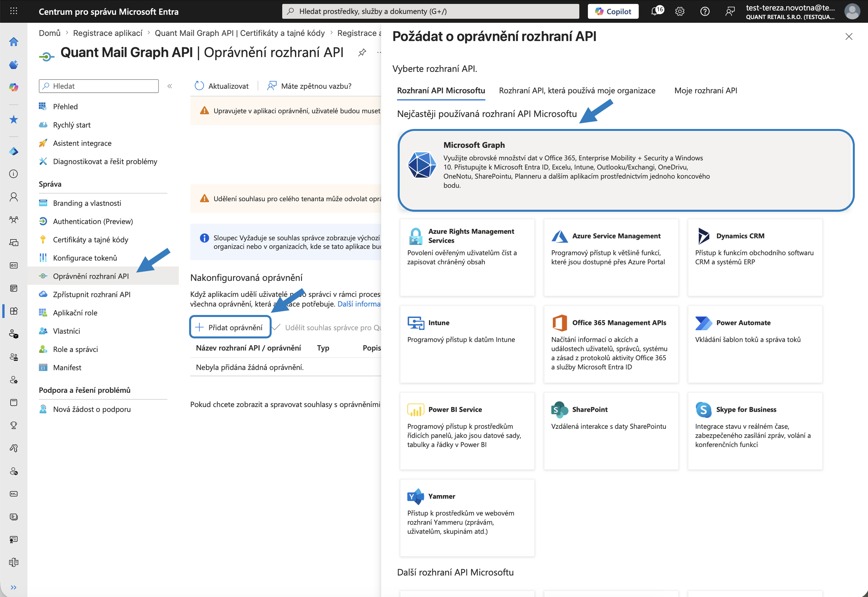Select the Microsoft Graph API card

[x=626, y=170]
